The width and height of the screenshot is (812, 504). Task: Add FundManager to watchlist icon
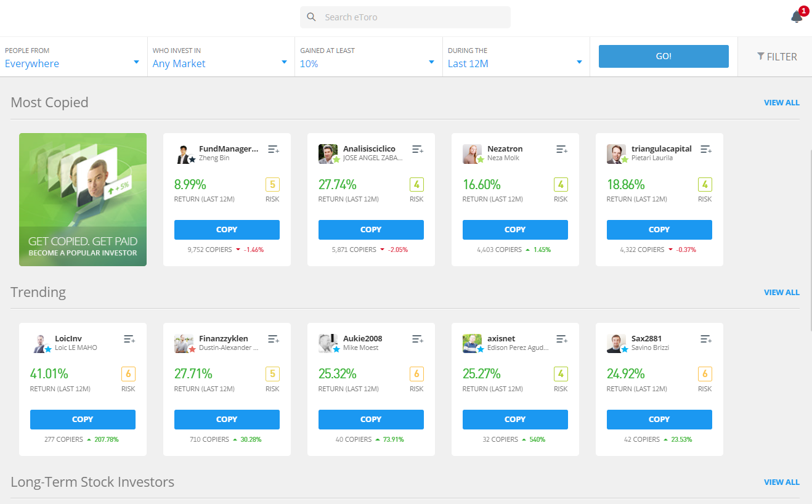274,149
